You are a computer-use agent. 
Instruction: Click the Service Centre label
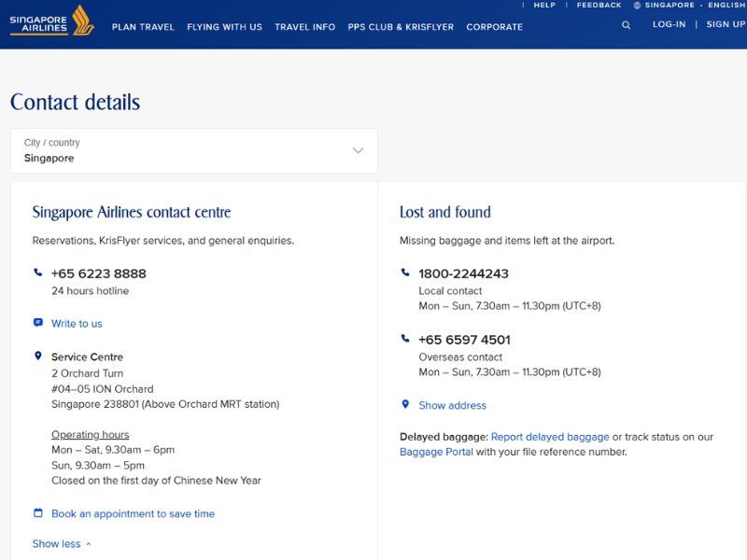point(87,357)
